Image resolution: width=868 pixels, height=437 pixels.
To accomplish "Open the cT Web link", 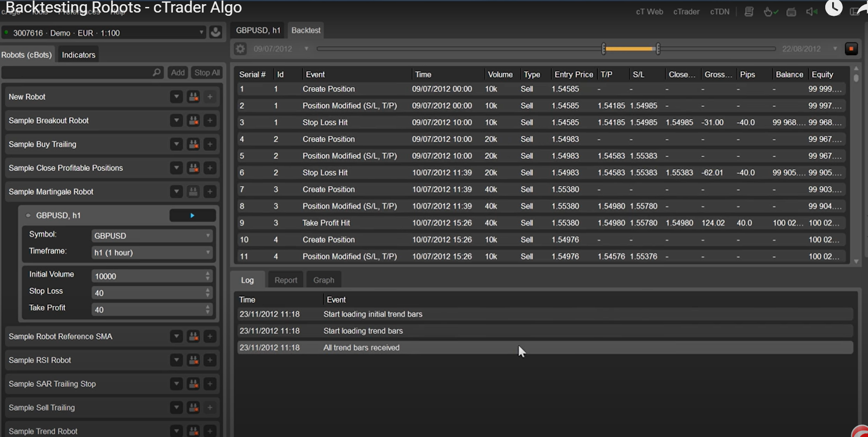I will click(649, 12).
